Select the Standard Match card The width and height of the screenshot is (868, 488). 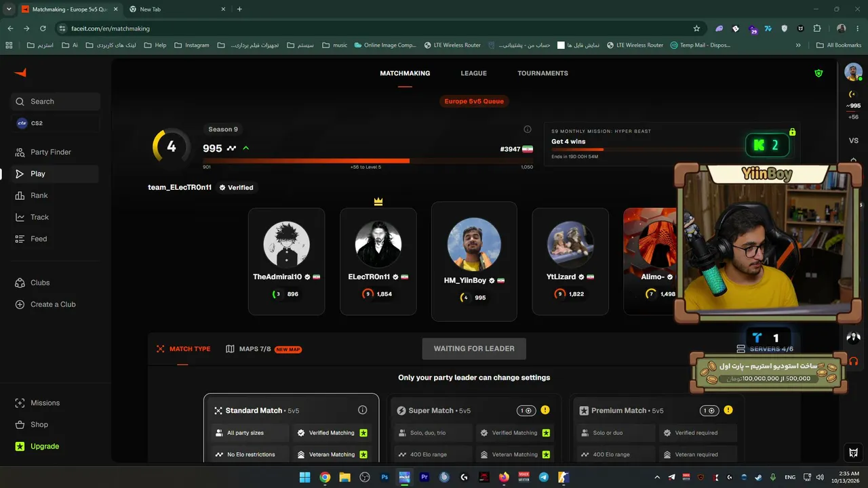[291, 428]
